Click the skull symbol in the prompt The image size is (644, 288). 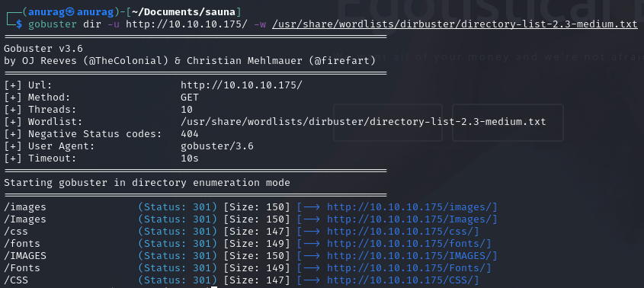(70, 12)
